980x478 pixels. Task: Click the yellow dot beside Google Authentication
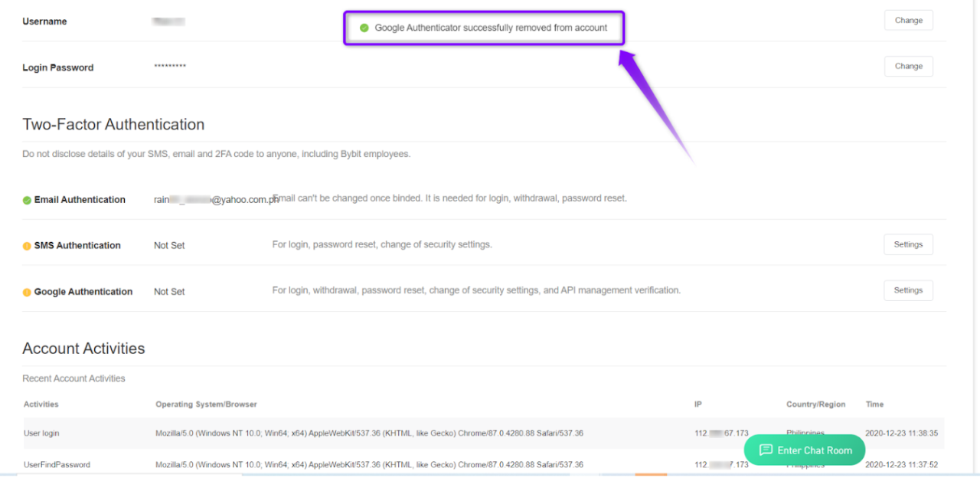(27, 293)
